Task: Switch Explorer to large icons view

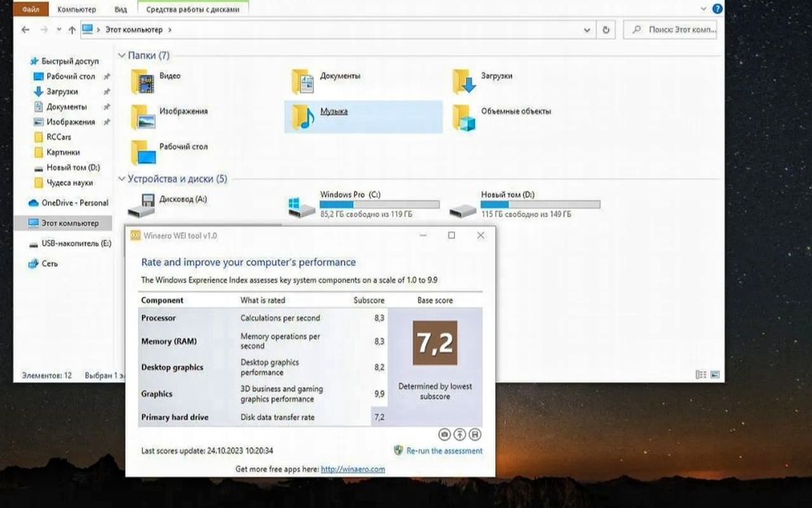Action: coord(715,375)
